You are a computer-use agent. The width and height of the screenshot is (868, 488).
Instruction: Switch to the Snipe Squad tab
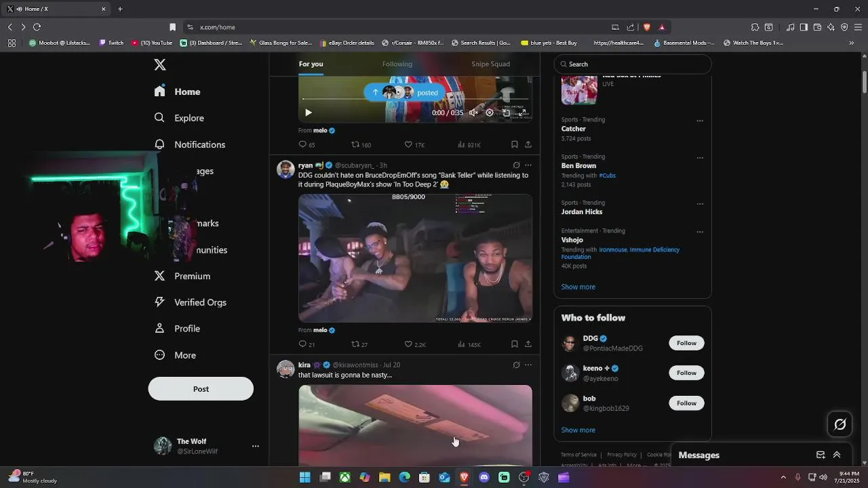(x=491, y=64)
